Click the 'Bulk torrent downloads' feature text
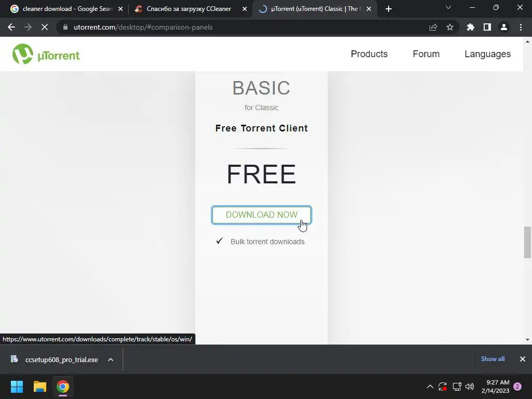This screenshot has height=399, width=532. click(x=268, y=242)
